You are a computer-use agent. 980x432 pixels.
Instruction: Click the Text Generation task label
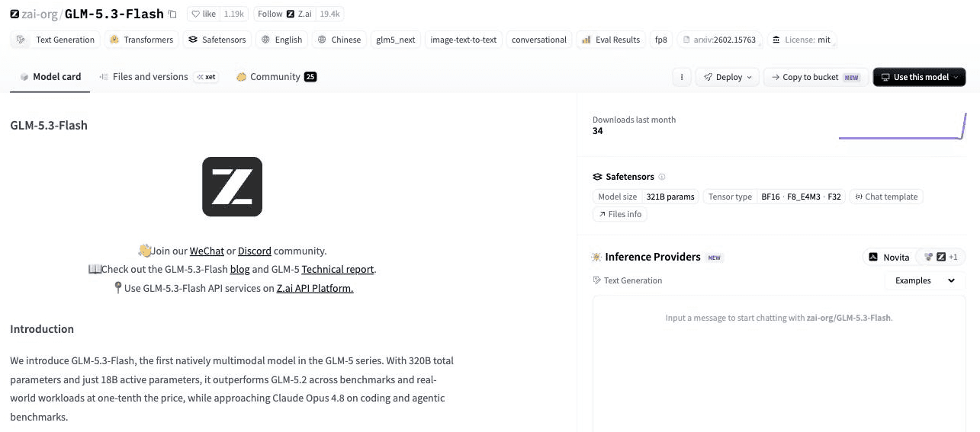[627, 280]
